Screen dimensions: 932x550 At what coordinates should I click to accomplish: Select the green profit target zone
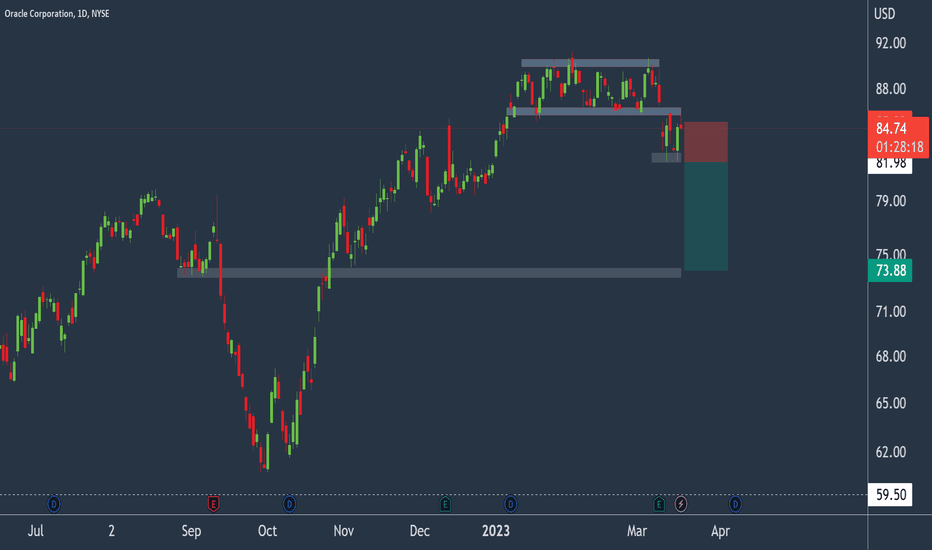(x=706, y=216)
